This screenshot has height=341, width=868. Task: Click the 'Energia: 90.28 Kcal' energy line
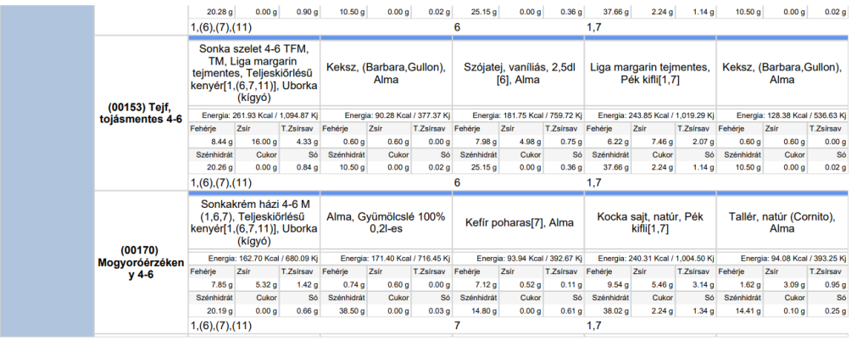[387, 115]
